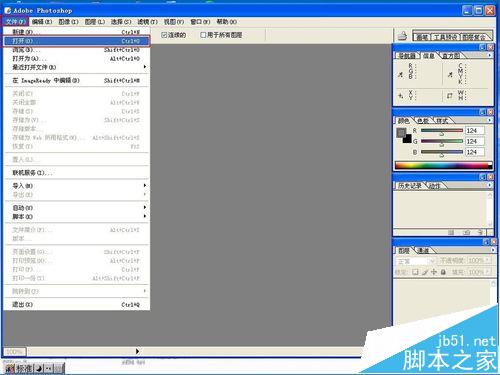The width and height of the screenshot is (500, 375).
Task: Click the IME punctuation toggle icon
Action: [49, 368]
